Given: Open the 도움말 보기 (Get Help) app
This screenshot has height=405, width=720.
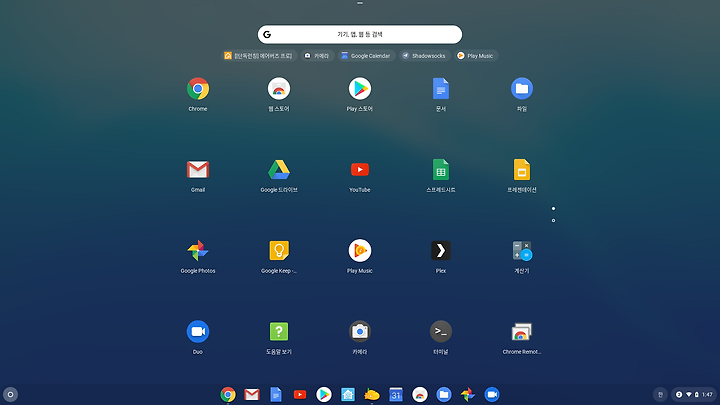Looking at the screenshot, I should click(x=279, y=332).
